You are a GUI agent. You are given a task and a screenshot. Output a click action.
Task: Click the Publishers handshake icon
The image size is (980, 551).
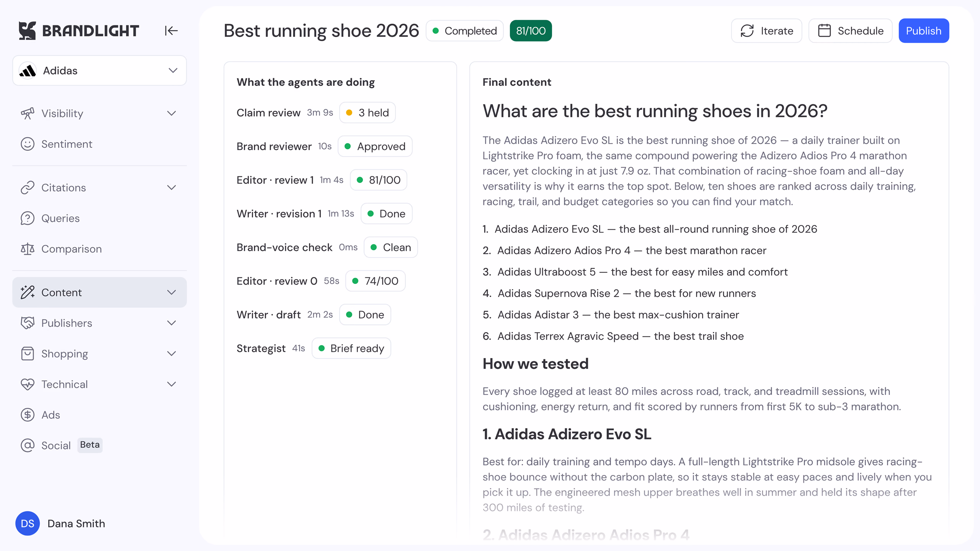[x=28, y=323]
